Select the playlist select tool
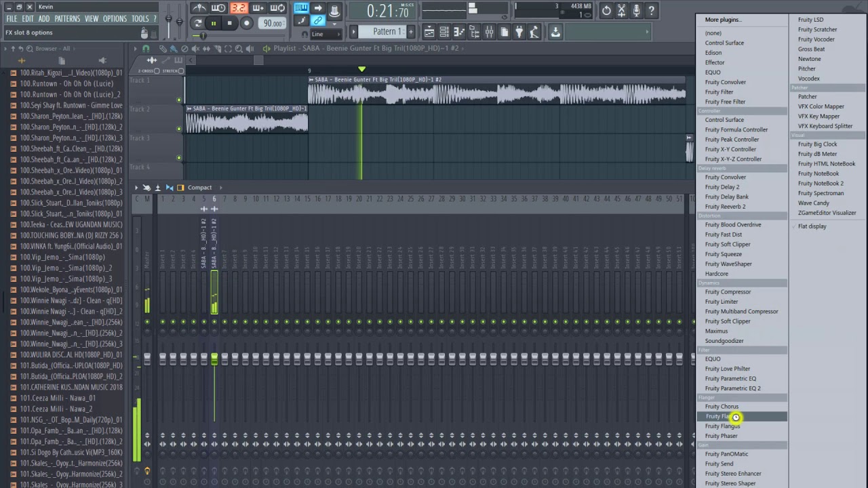The width and height of the screenshot is (868, 488). tap(228, 49)
